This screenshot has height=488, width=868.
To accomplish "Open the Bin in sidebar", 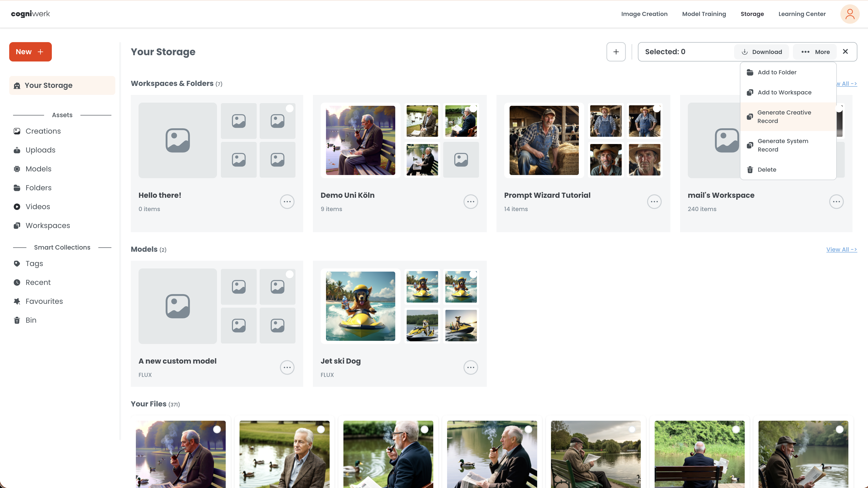I will pyautogui.click(x=31, y=320).
